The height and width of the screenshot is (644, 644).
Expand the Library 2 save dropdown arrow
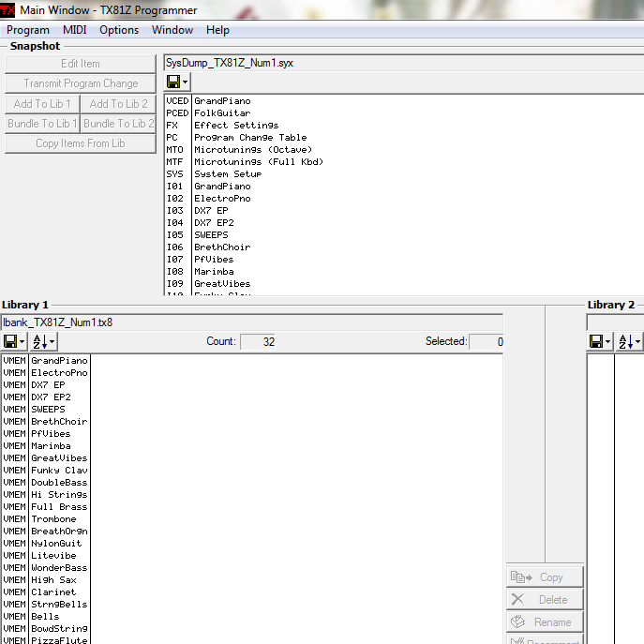tap(609, 342)
